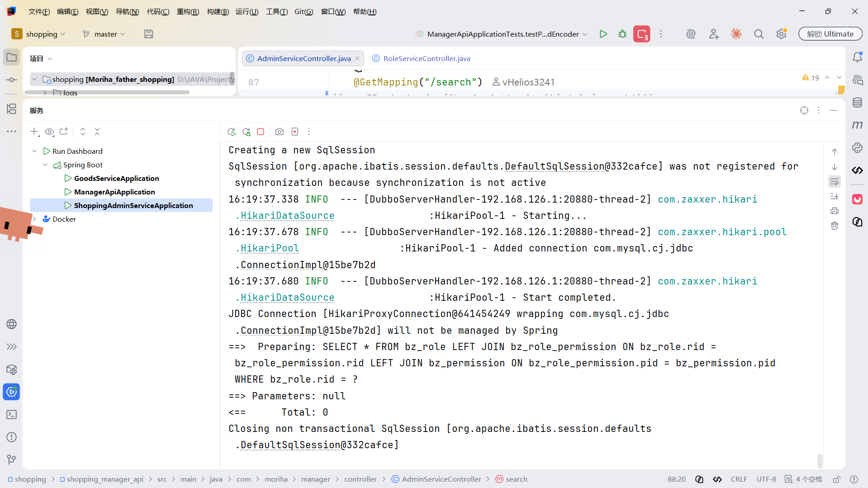This screenshot has height=488, width=868.
Task: Expand all services in the tree
Action: (83, 132)
